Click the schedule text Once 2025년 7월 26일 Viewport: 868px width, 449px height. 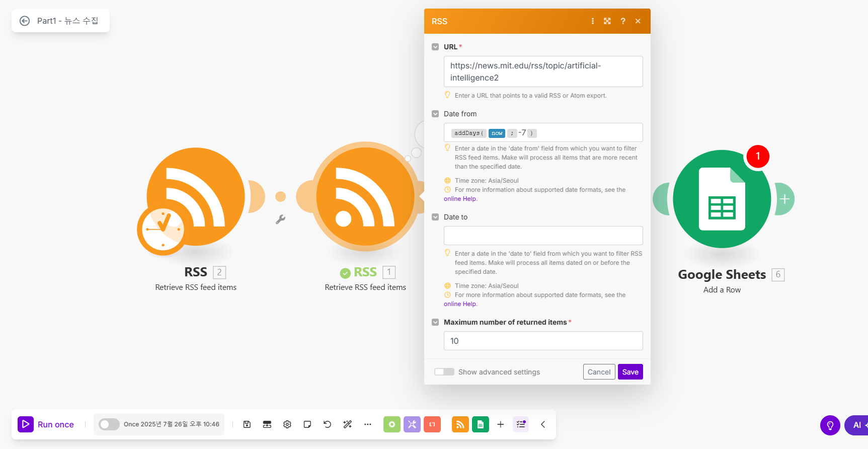coord(172,424)
